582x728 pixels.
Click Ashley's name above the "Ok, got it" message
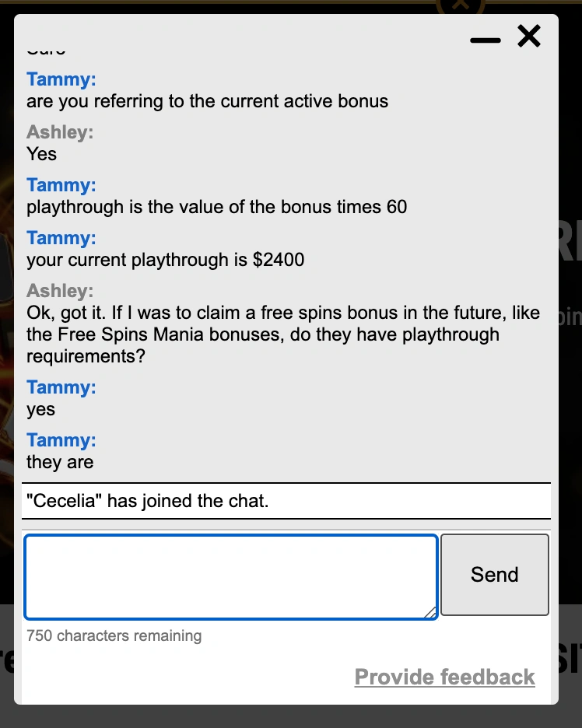click(60, 291)
